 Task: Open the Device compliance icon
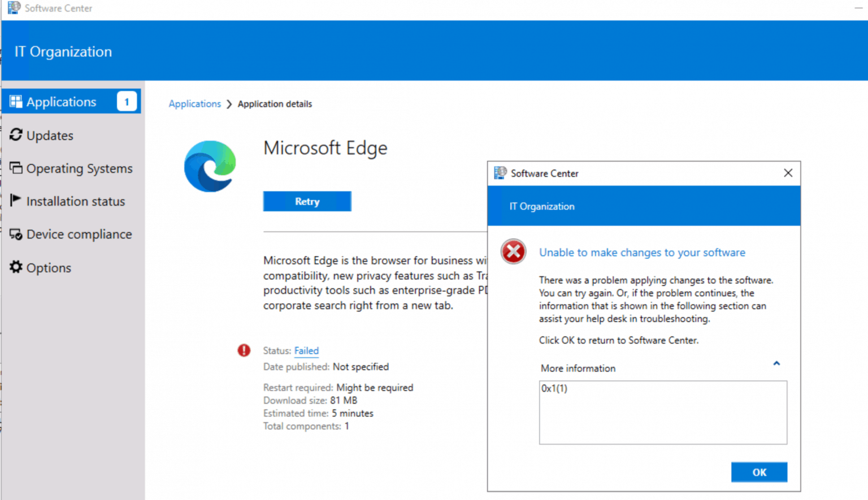coord(16,234)
